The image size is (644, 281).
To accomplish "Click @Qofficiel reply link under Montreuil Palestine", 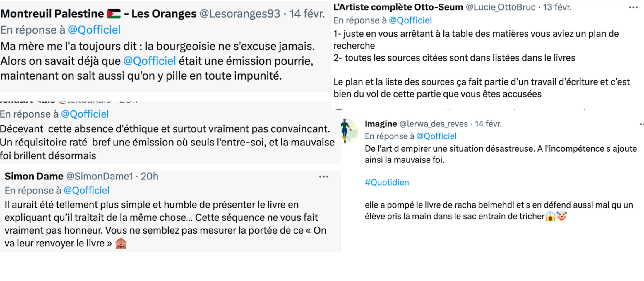I will point(94,30).
